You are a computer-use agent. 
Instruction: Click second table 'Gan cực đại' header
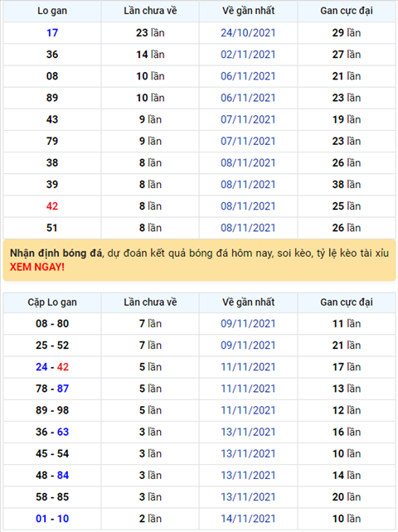(x=347, y=302)
